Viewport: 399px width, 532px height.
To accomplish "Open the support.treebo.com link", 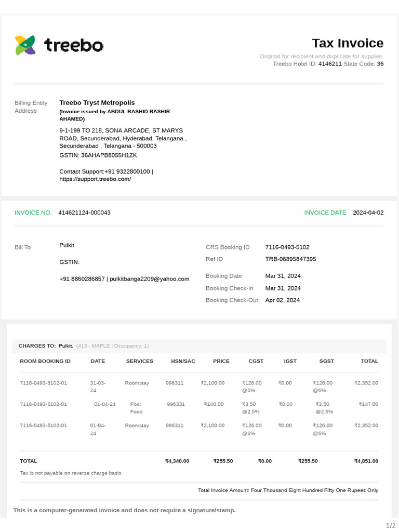I will (x=95, y=179).
